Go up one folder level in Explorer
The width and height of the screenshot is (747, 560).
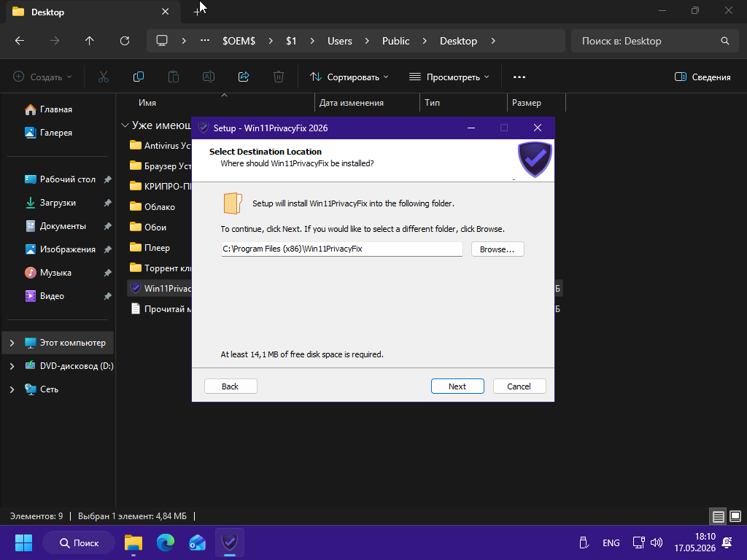89,41
